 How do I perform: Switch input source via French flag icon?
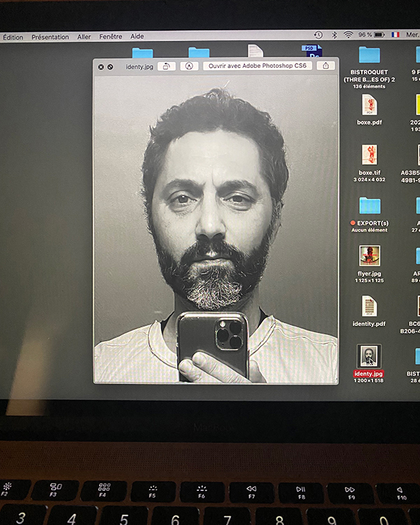coord(395,34)
